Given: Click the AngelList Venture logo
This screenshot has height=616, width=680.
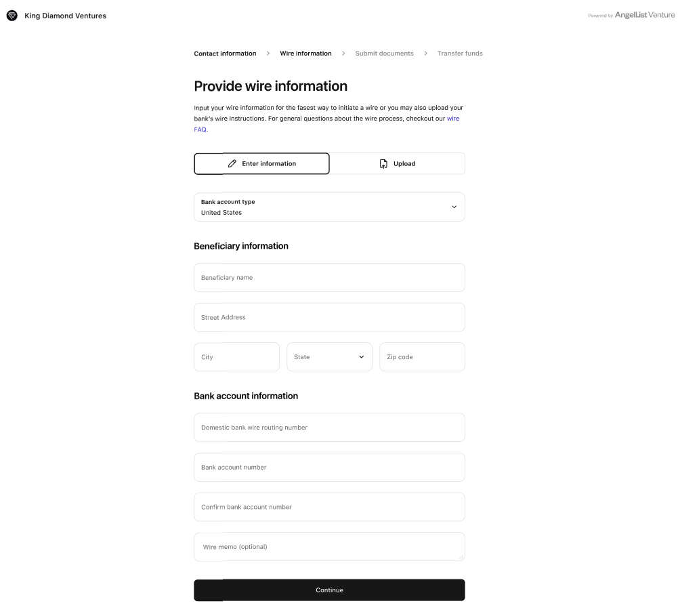Looking at the screenshot, I should coord(644,15).
